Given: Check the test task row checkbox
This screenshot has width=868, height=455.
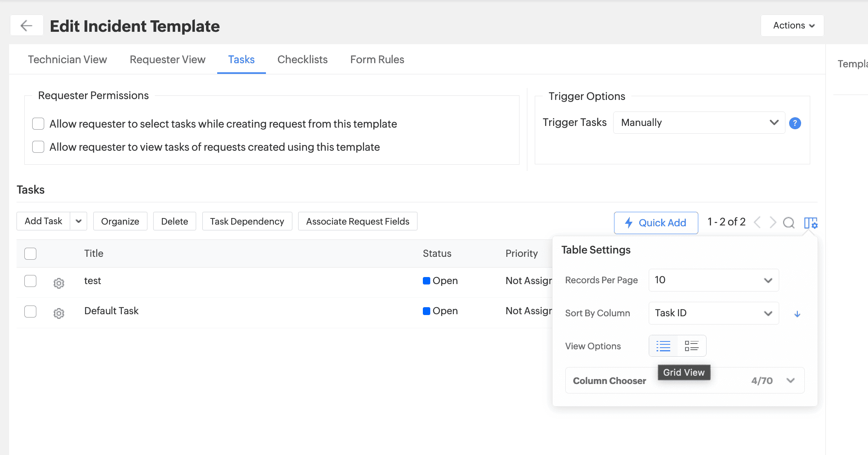Looking at the screenshot, I should [x=31, y=281].
